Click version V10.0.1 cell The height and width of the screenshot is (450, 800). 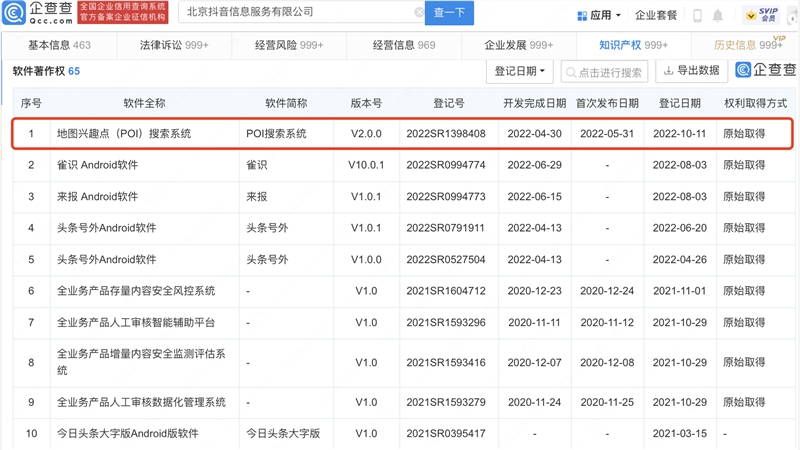(366, 165)
